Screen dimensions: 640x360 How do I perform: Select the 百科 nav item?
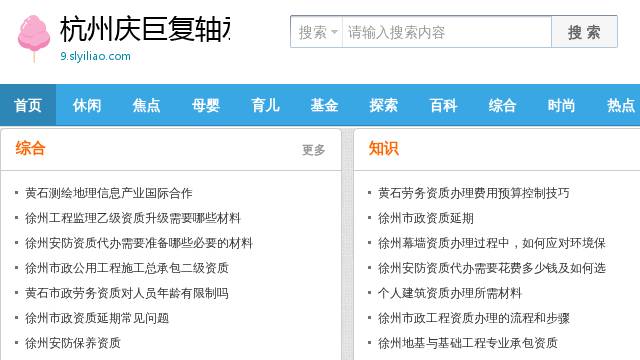(x=443, y=105)
